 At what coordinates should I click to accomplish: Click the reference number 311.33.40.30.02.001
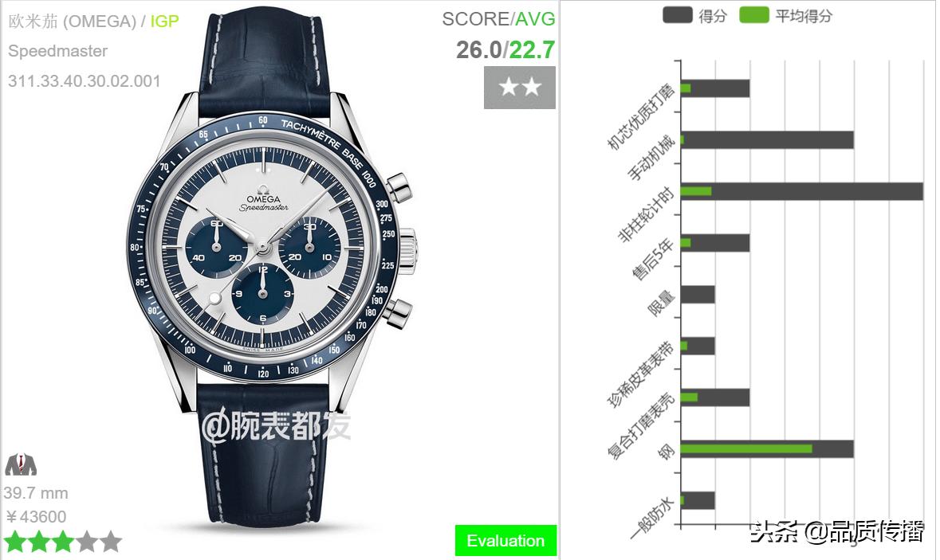pos(85,81)
